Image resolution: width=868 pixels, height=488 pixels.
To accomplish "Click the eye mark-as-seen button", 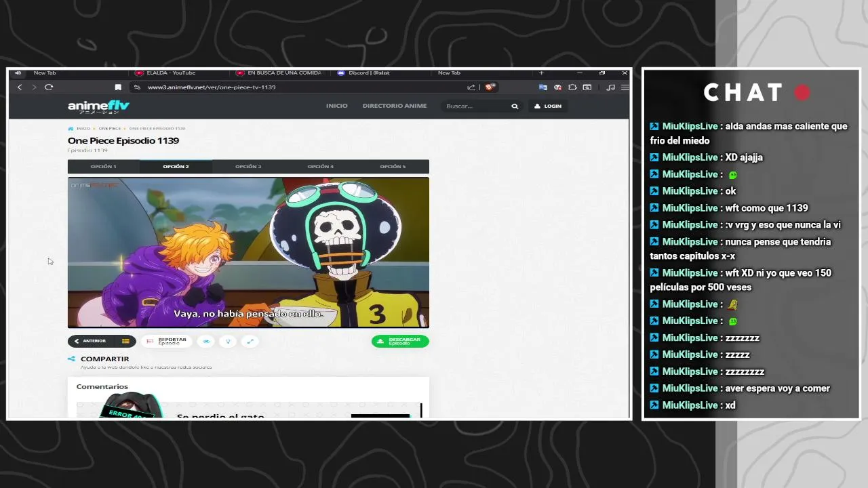I will coord(206,341).
